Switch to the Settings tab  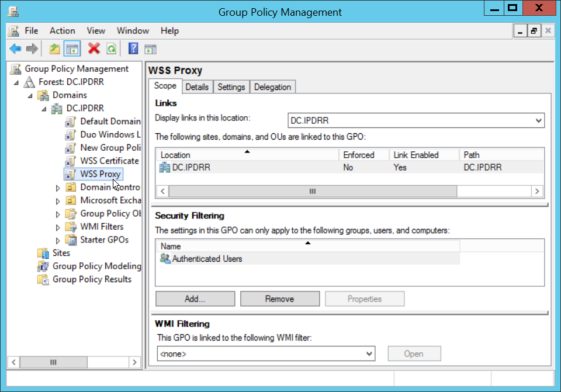(231, 87)
